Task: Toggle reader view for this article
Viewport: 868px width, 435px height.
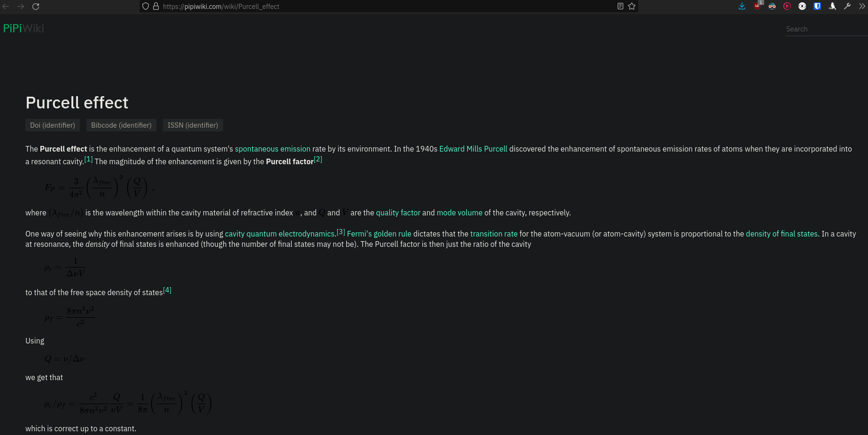Action: click(620, 6)
